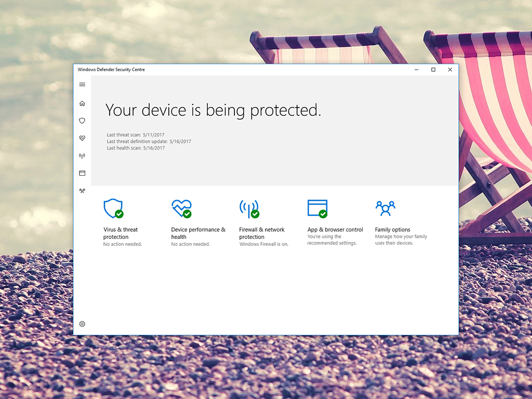This screenshot has width=532, height=399.
Task: Click the large Virus & threat protection shield tile
Action: pos(113,208)
